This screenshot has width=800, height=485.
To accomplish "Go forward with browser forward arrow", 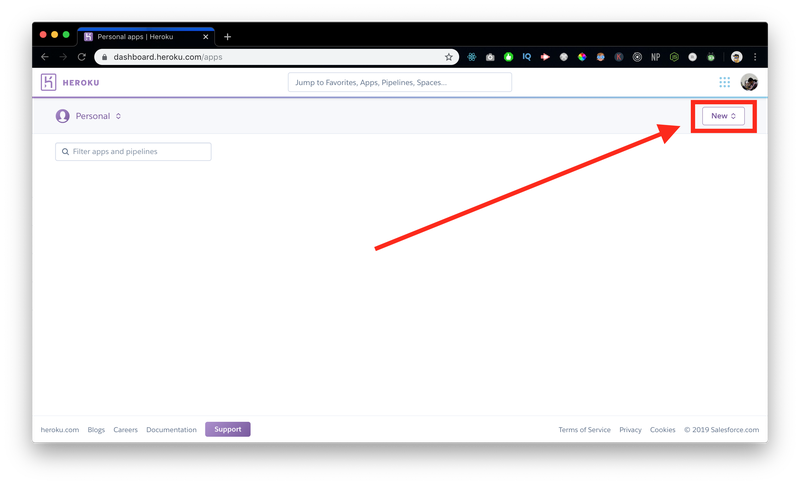I will click(63, 57).
